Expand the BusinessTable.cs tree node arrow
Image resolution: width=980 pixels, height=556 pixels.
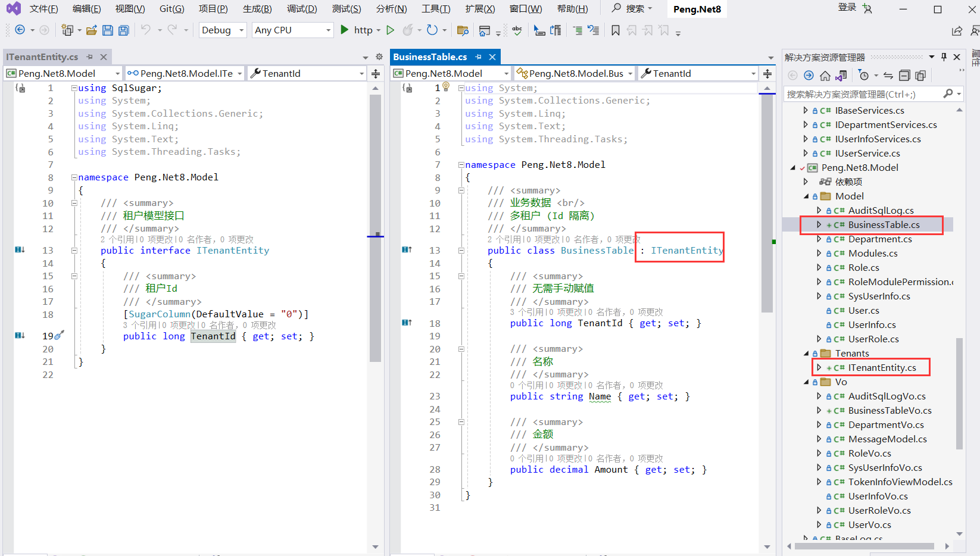tap(819, 224)
